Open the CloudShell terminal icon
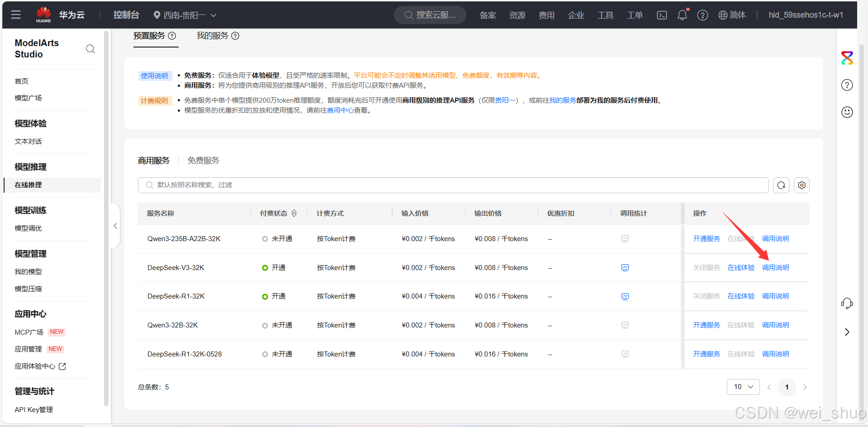Screen dimensions: 868x427 (662, 15)
